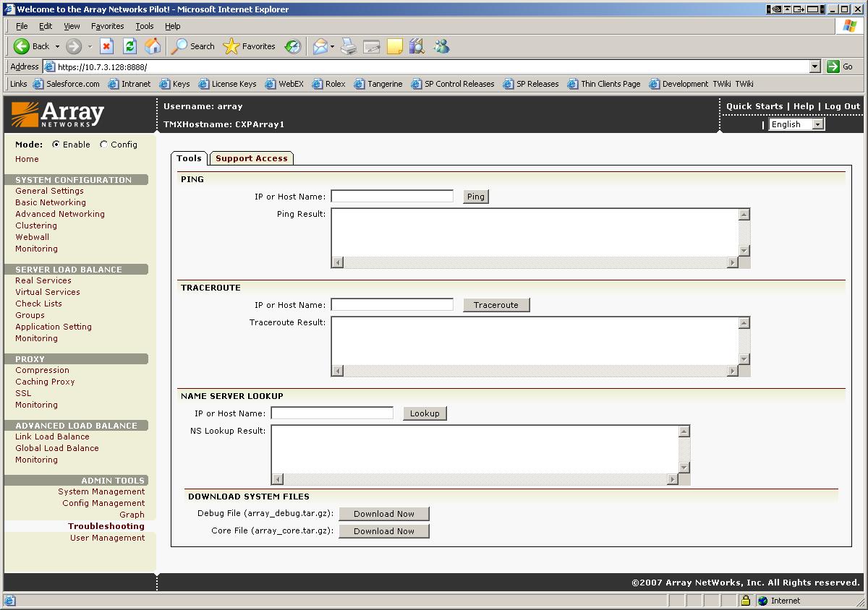
Task: Click the Search magnifier icon
Action: tap(179, 46)
